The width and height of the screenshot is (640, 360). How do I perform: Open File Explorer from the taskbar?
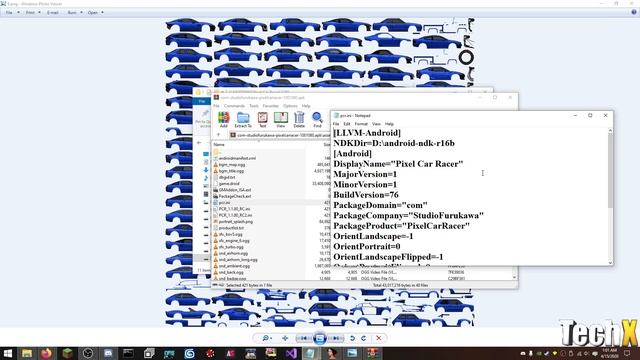27,353
